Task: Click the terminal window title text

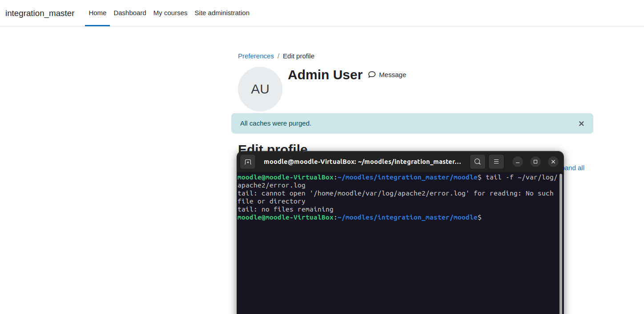Action: coord(362,162)
